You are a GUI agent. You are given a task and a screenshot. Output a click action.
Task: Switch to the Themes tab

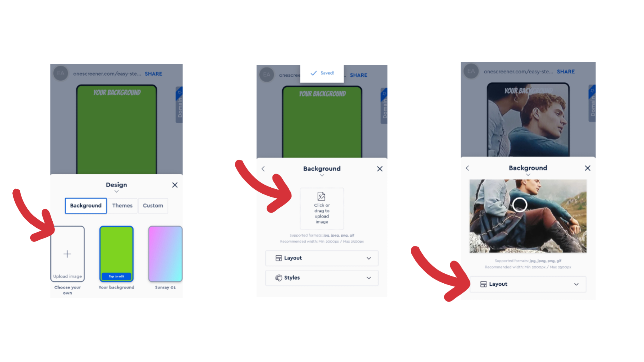tap(122, 206)
